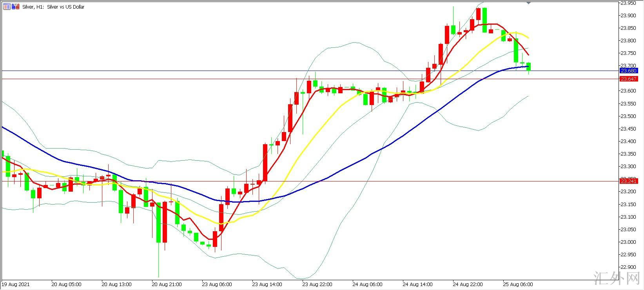644x290 pixels.
Task: Select the '25 Aug 06:00' time label
Action: tap(518, 284)
